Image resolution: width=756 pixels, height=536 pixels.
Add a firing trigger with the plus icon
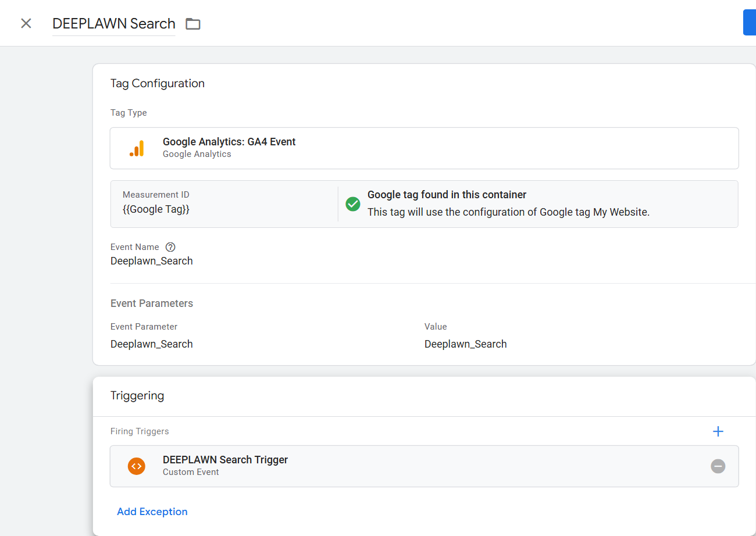click(718, 431)
